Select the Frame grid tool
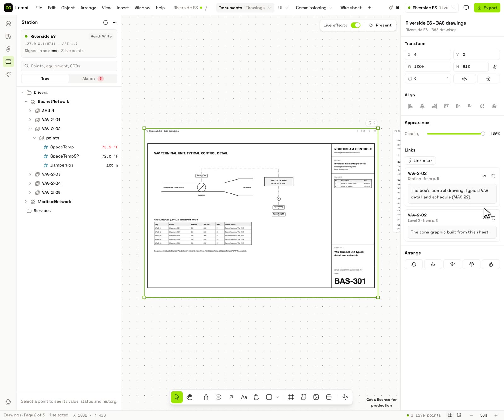Screen dimensions: 504x420 coord(291,397)
